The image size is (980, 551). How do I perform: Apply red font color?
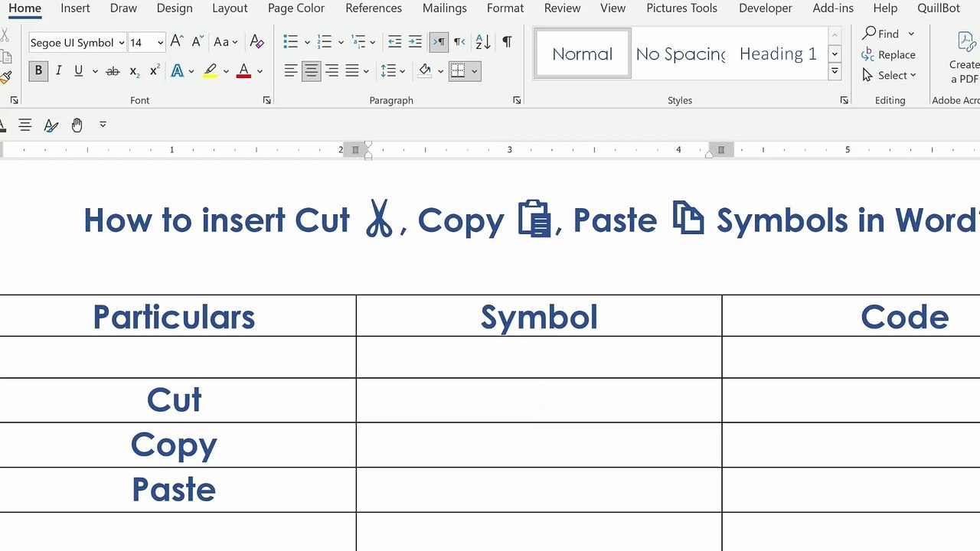(244, 71)
